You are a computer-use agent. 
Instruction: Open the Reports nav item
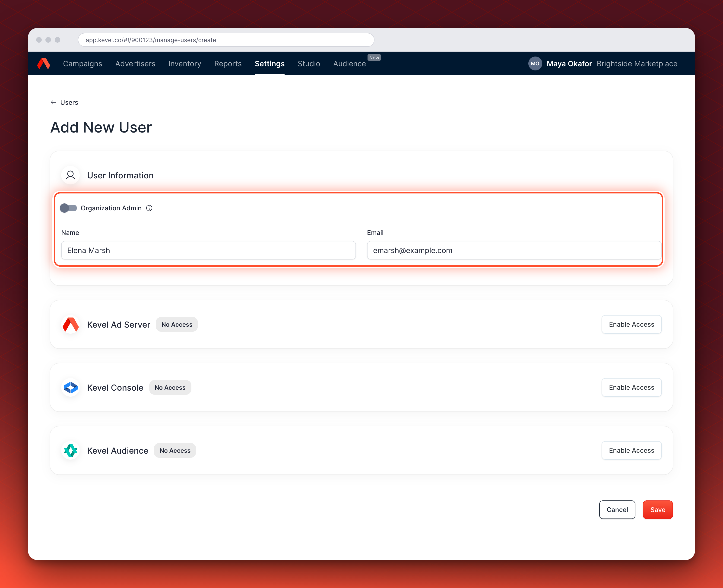point(228,64)
